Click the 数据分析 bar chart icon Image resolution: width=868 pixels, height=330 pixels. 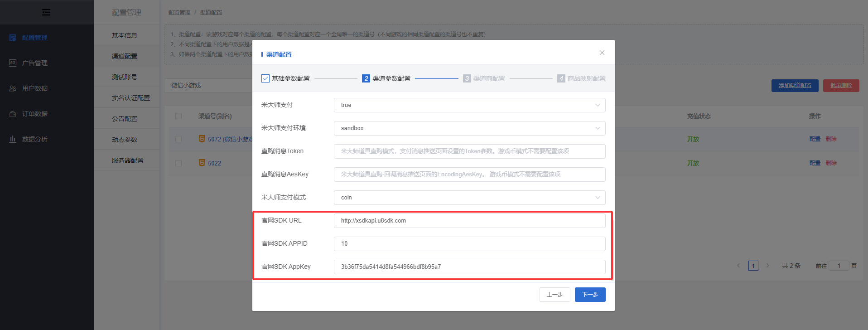(x=13, y=139)
